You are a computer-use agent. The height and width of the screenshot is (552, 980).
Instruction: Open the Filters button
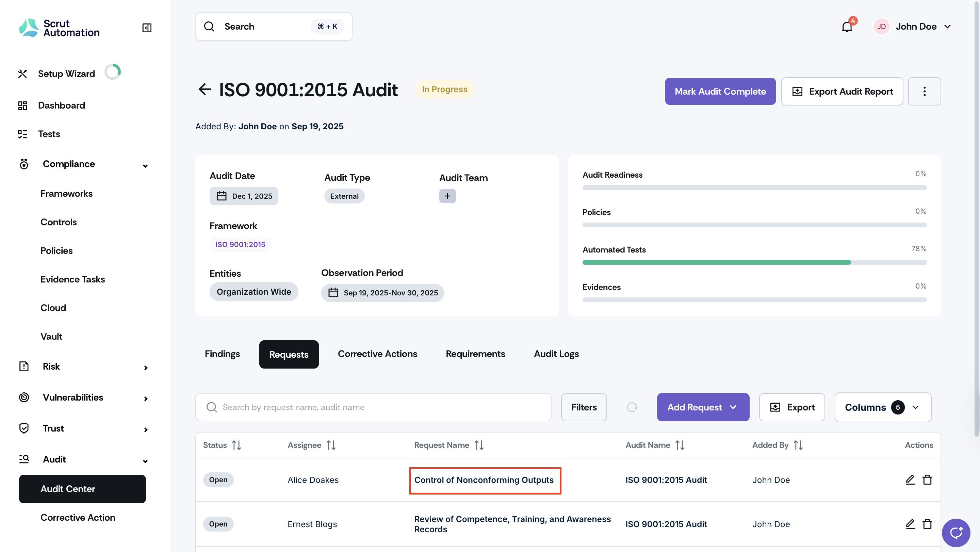pos(584,407)
